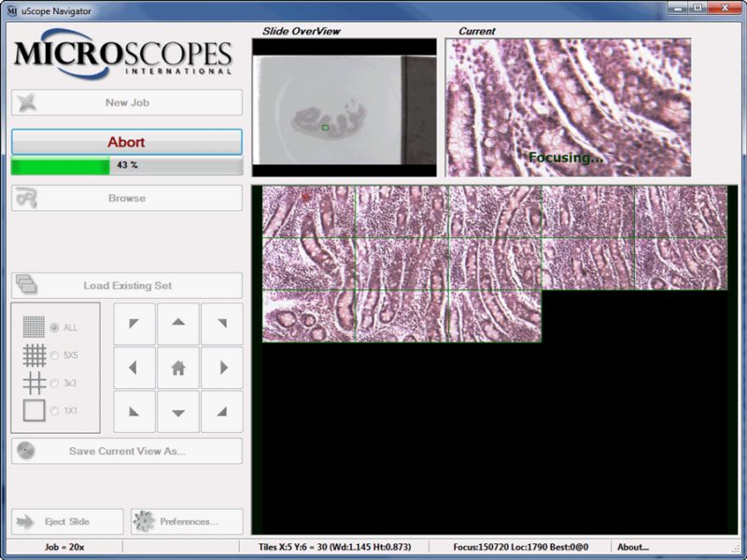Open the Preferences dialog

point(187,522)
